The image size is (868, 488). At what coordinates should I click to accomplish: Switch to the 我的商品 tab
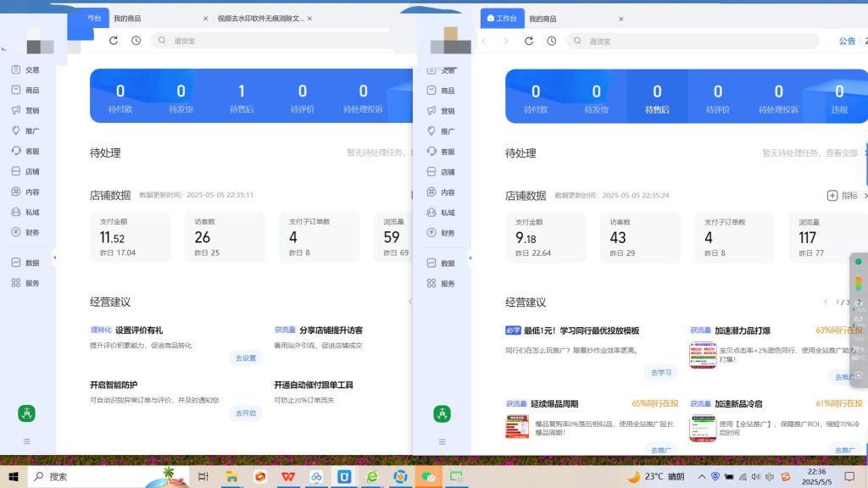coord(543,18)
